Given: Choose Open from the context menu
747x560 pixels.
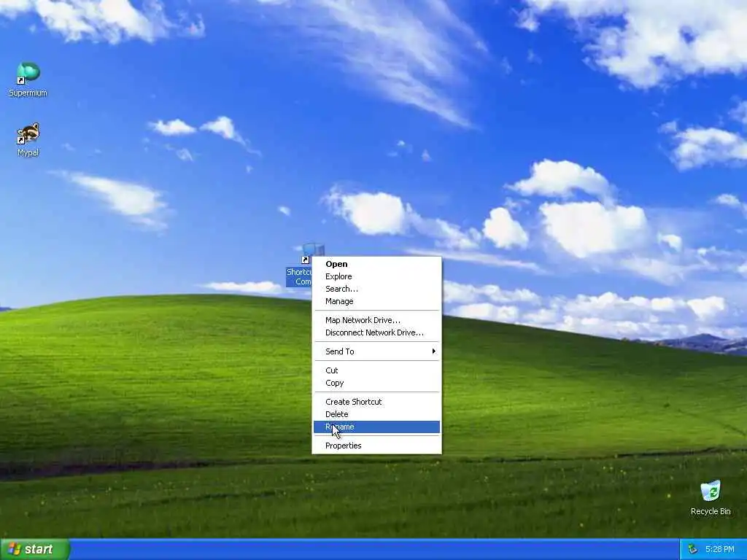Looking at the screenshot, I should pyautogui.click(x=376, y=264).
